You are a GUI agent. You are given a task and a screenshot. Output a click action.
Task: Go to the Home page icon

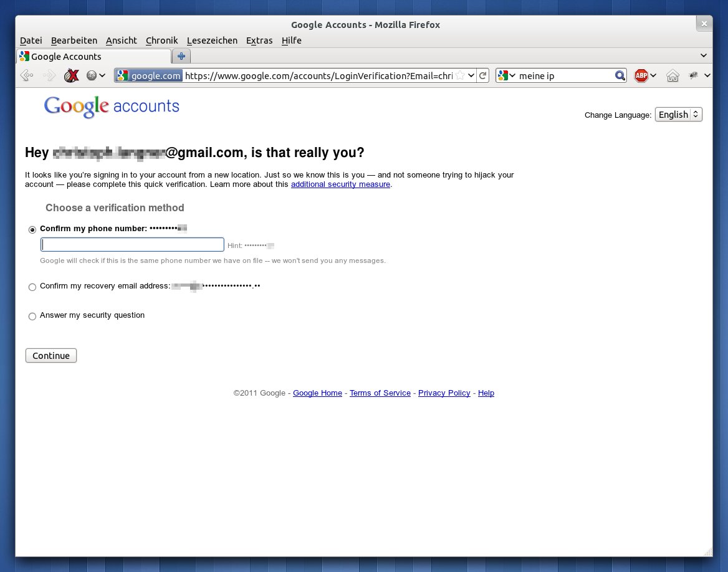[x=673, y=76]
